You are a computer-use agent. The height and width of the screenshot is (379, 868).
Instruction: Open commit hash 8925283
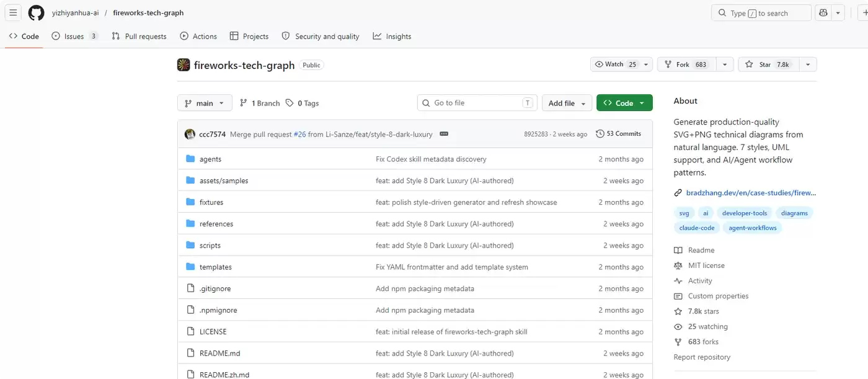point(536,134)
